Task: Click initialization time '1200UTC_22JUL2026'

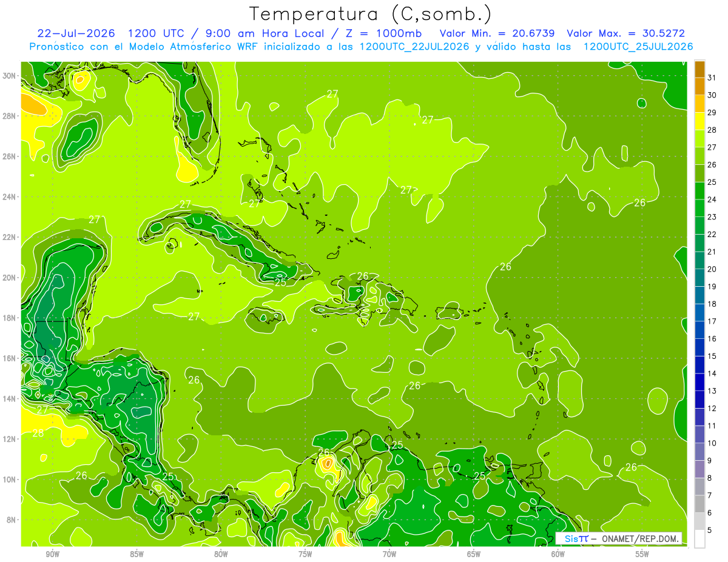Action: click(414, 47)
